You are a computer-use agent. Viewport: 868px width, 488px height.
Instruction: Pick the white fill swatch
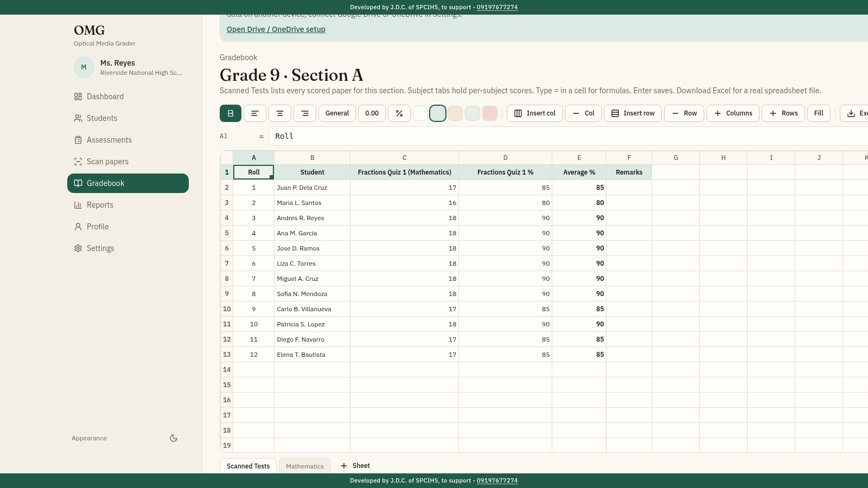point(420,113)
